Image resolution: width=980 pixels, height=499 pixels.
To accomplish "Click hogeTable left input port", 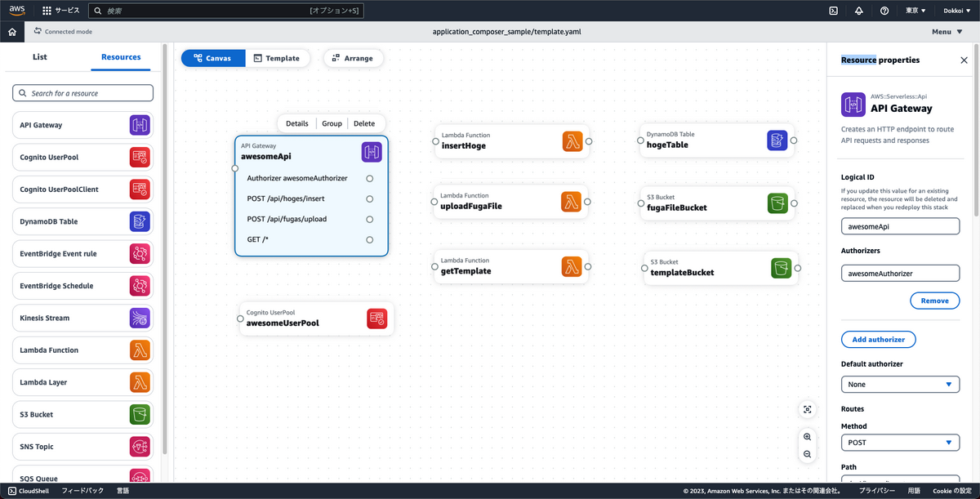I will tap(640, 140).
